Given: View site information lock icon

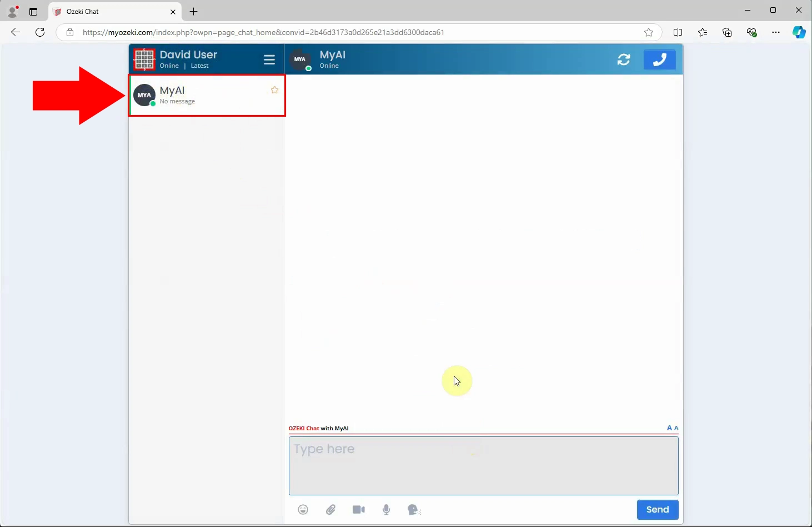Looking at the screenshot, I should [x=70, y=32].
